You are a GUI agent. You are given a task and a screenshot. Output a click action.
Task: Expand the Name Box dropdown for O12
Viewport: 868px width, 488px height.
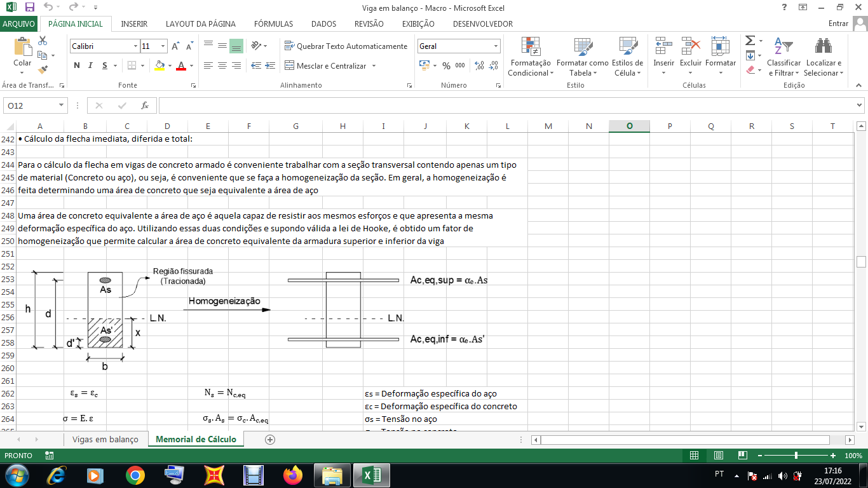62,105
